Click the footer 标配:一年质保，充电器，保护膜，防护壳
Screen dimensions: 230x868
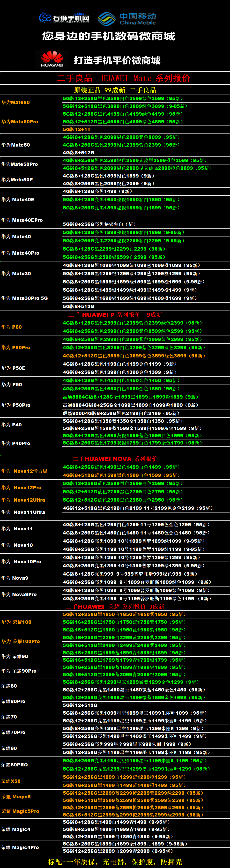pyautogui.click(x=115, y=862)
